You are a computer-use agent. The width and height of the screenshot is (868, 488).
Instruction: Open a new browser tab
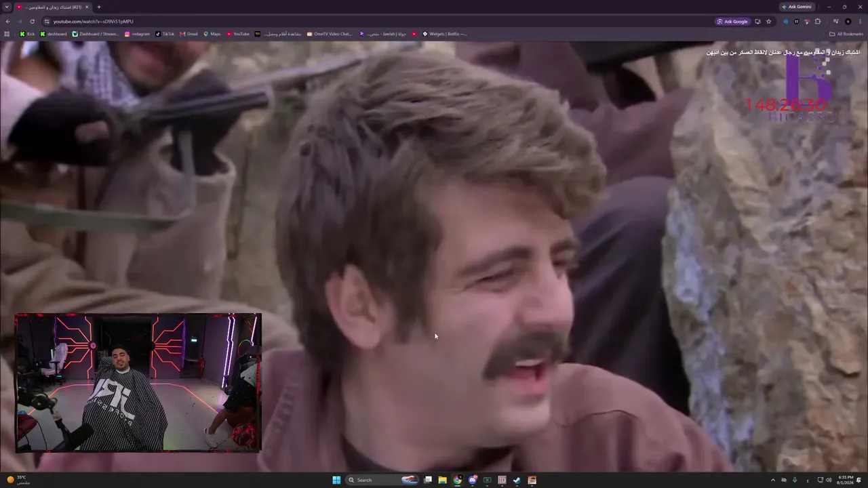pos(99,7)
